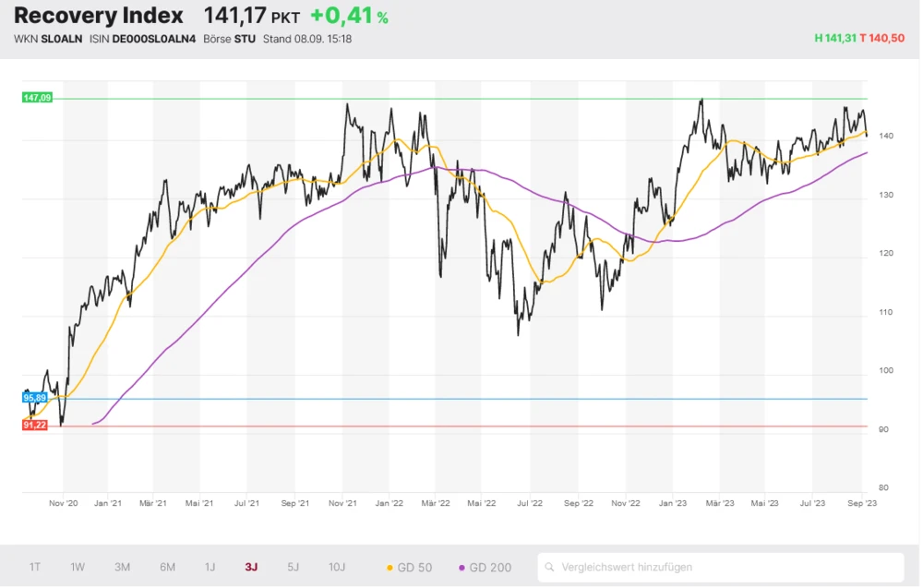Select the 6M time range

[x=167, y=567]
